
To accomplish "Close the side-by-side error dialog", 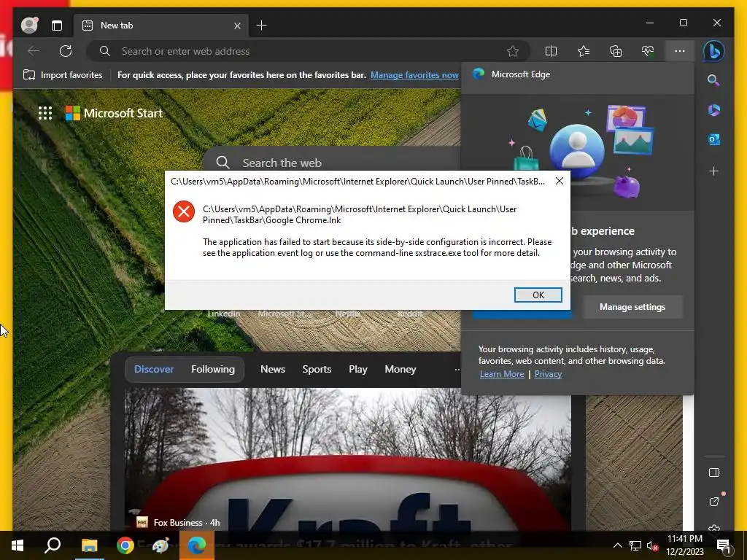I will pyautogui.click(x=560, y=181).
